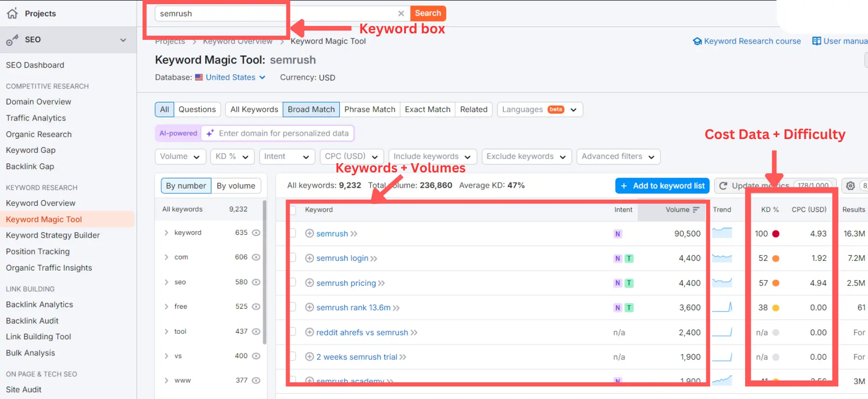Open Domain Overview in sidebar
The image size is (868, 399).
pos(38,102)
